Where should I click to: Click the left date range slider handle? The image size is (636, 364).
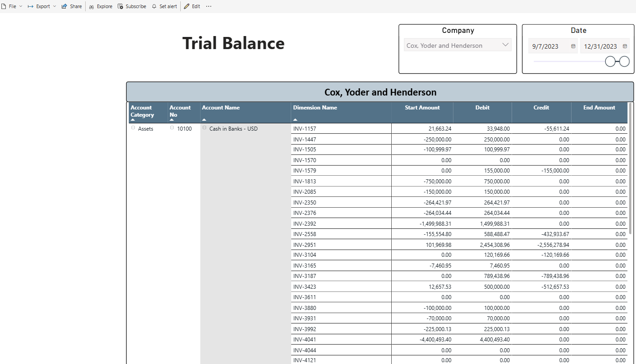pos(610,61)
